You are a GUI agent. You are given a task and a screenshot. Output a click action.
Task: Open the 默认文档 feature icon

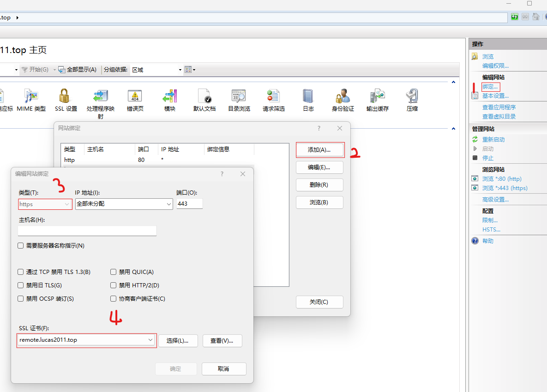click(204, 96)
